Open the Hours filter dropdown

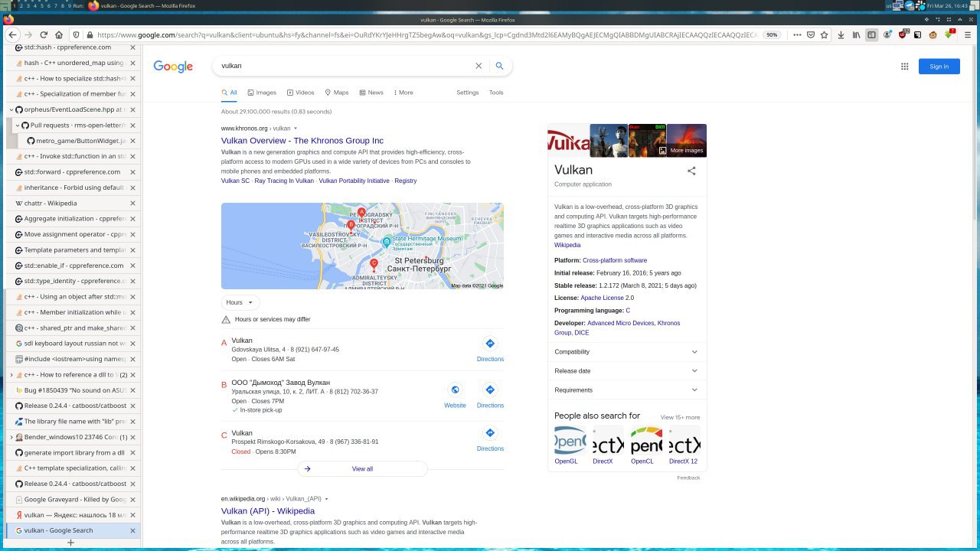240,302
